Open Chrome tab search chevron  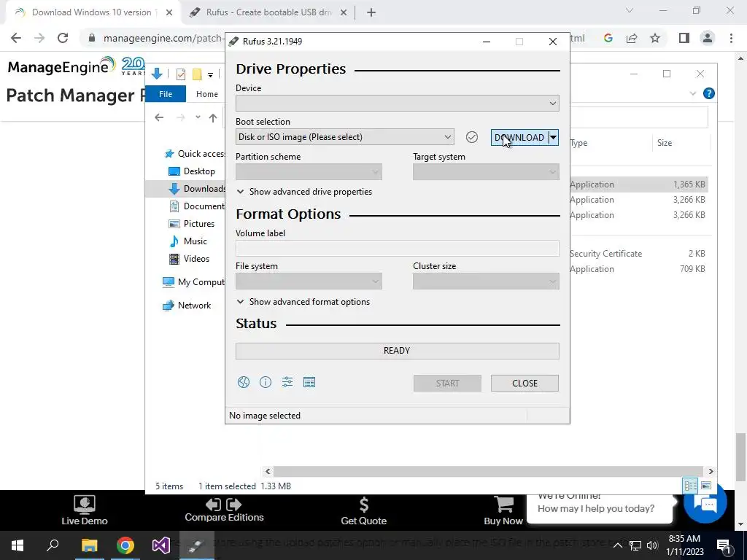[630, 10]
